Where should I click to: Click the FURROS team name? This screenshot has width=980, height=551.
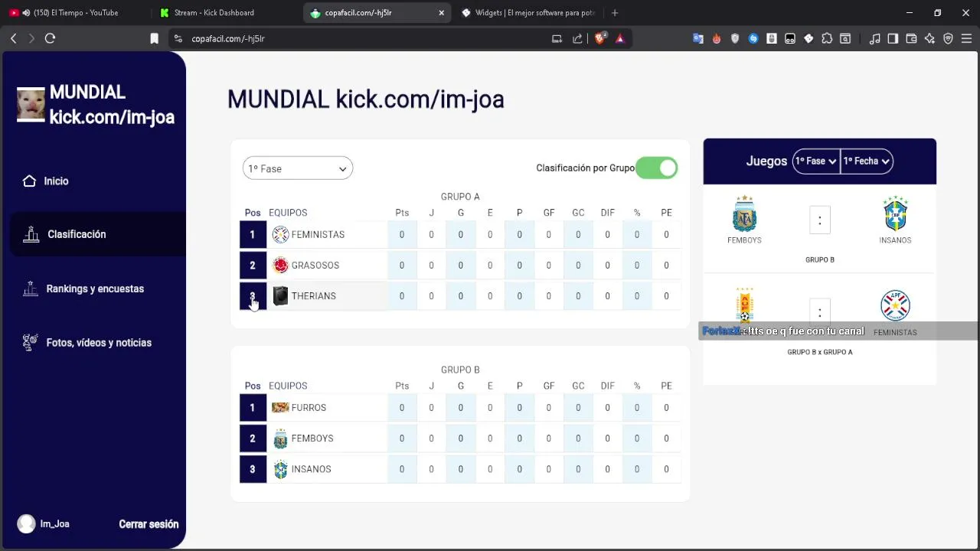click(x=309, y=407)
